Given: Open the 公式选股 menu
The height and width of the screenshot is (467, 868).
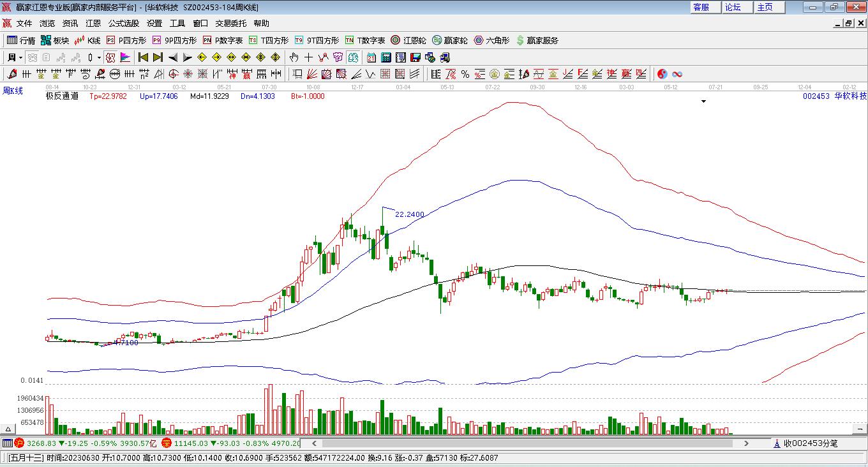Looking at the screenshot, I should [x=123, y=24].
